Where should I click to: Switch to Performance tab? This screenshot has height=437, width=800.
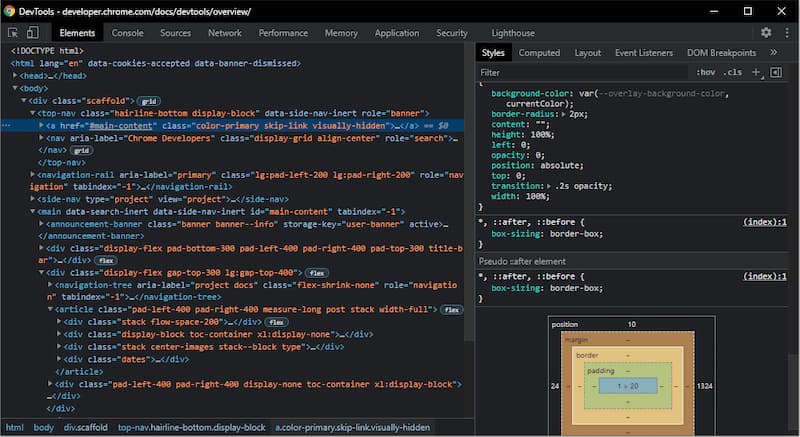(283, 33)
